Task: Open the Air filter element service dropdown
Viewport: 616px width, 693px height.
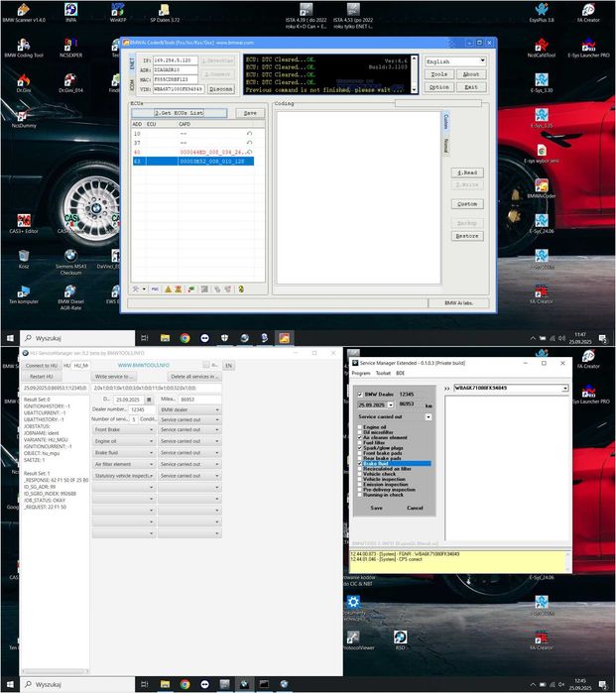Action: [123, 464]
